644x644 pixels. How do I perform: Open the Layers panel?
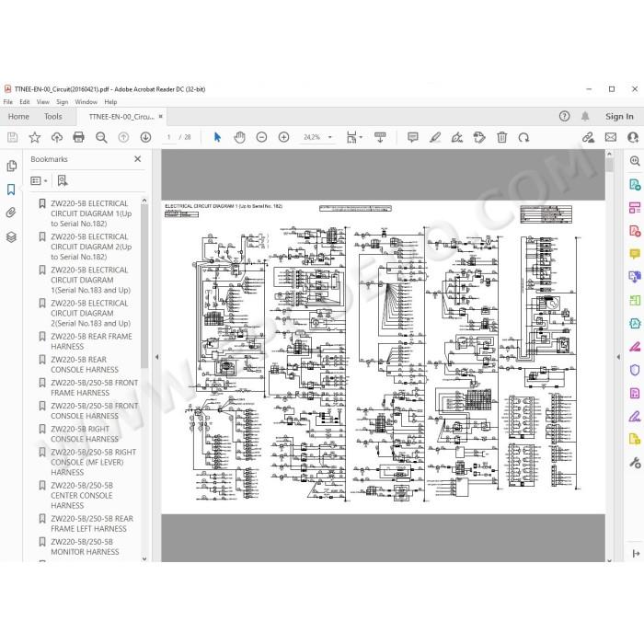[11, 237]
